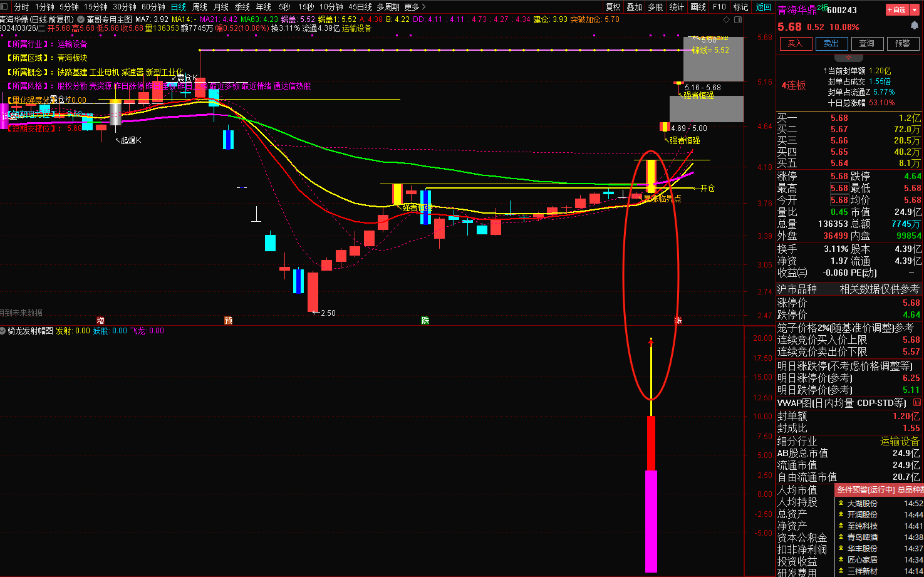
Task: Open the 复权 adjustment menu
Action: click(613, 7)
